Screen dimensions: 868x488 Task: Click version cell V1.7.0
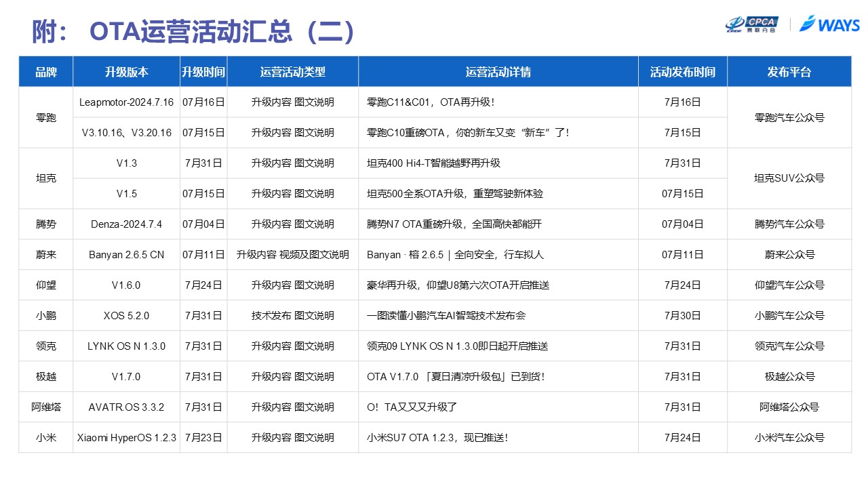coord(126,377)
